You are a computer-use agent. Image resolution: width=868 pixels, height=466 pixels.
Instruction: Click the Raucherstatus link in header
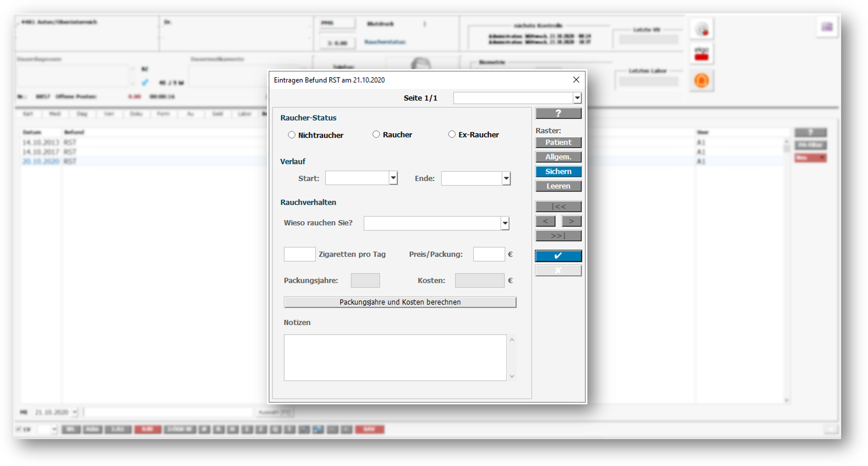385,42
